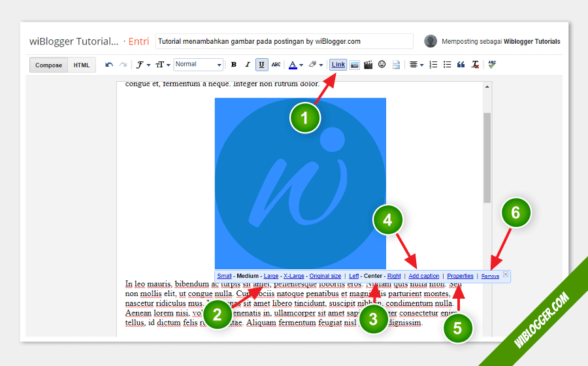Image resolution: width=588 pixels, height=366 pixels.
Task: Click the wiBlogger Tutorial blog name
Action: (74, 41)
